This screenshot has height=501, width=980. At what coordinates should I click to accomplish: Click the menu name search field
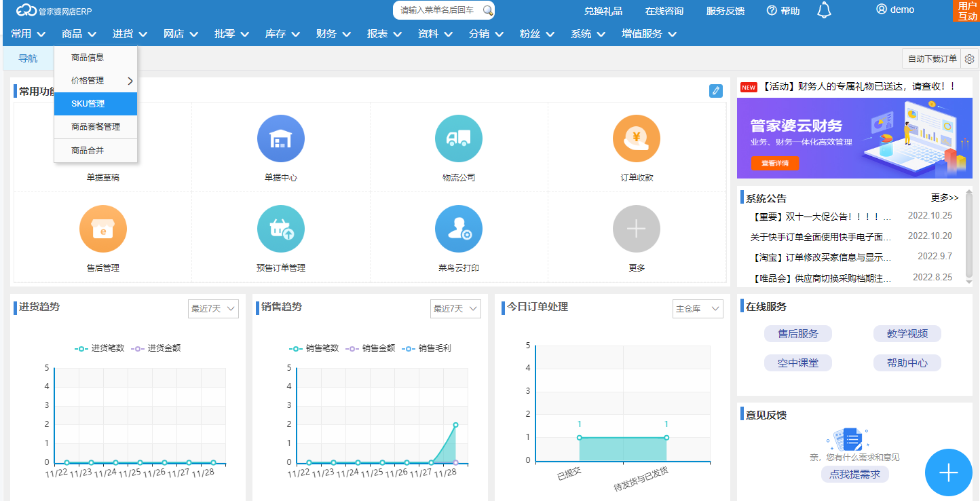coord(438,10)
